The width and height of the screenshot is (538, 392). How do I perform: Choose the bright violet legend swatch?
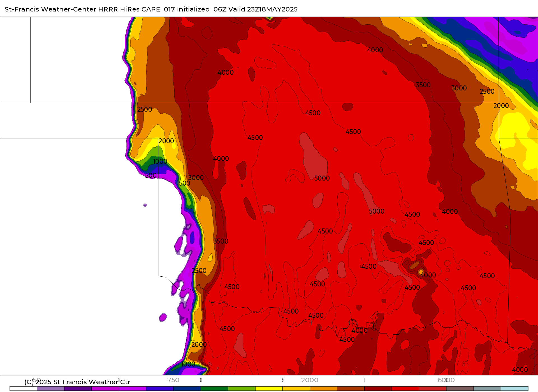[133, 389]
